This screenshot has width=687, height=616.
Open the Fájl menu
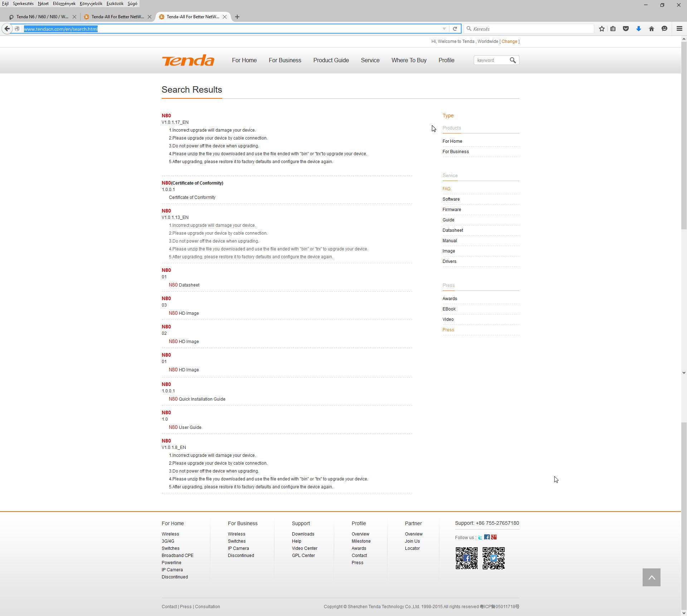tap(5, 4)
